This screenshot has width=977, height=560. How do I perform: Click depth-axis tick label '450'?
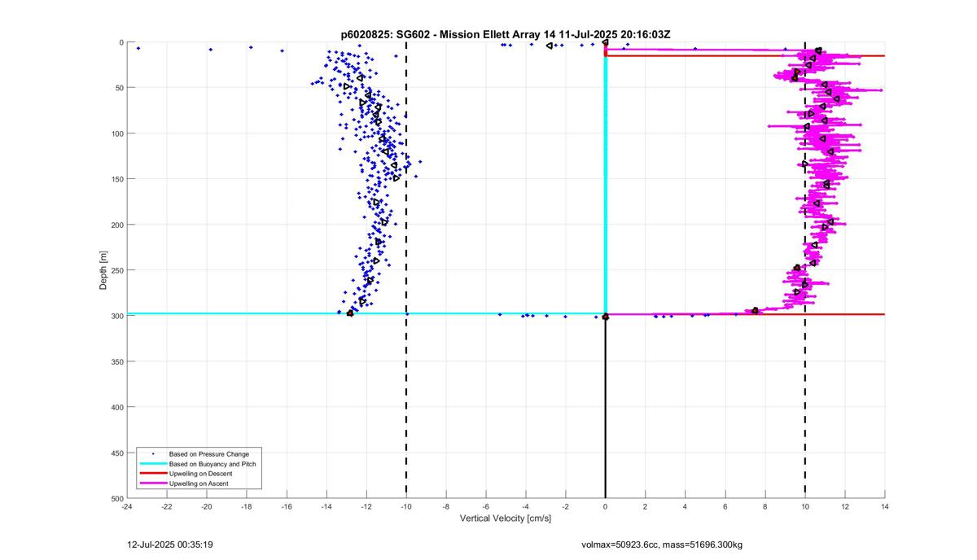tap(116, 453)
